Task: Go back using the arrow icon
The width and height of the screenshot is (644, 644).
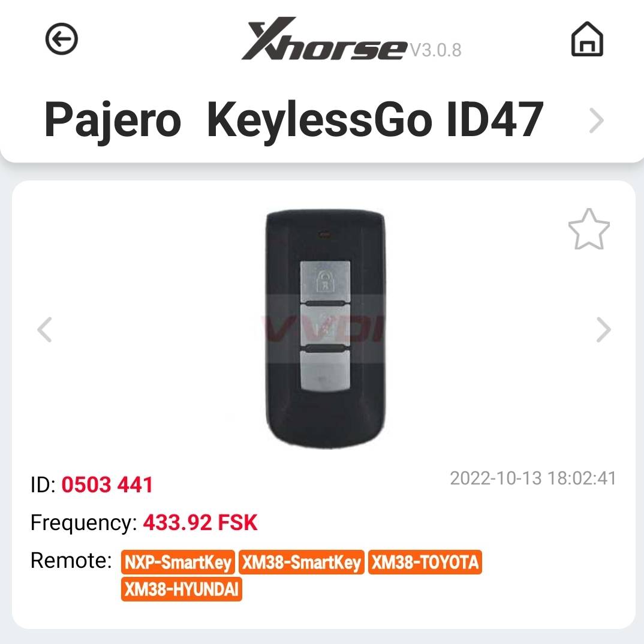Action: click(x=62, y=39)
